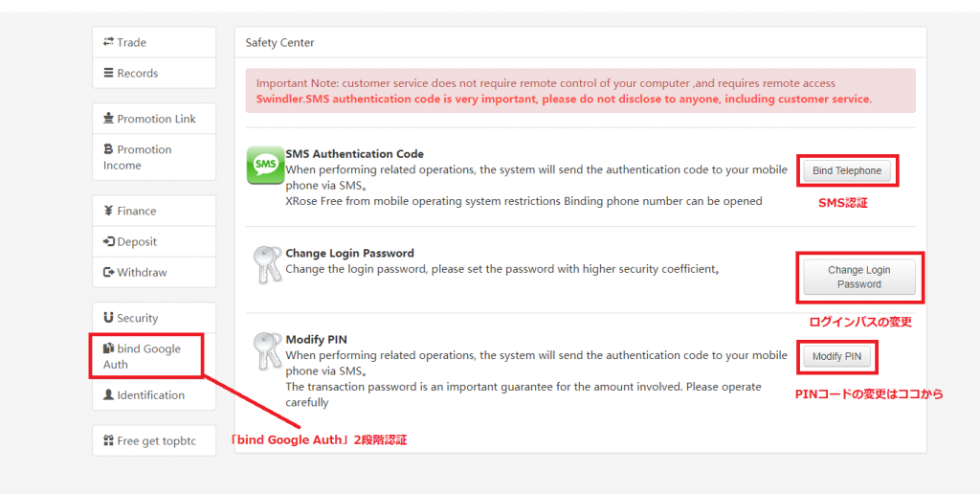Click the Bind Telephone button
The width and height of the screenshot is (980, 494).
point(847,170)
